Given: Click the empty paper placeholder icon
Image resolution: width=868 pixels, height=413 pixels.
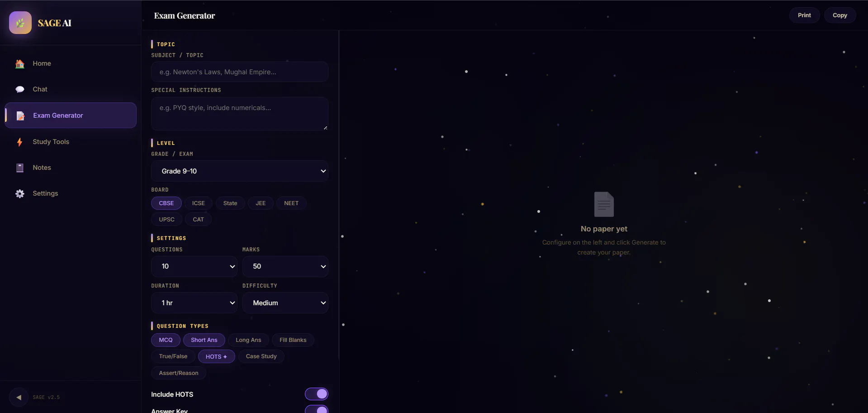Looking at the screenshot, I should click(x=604, y=204).
